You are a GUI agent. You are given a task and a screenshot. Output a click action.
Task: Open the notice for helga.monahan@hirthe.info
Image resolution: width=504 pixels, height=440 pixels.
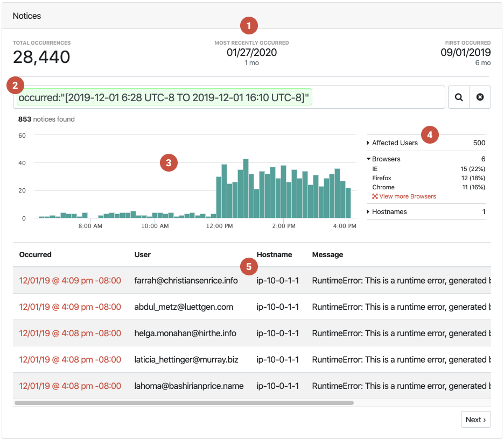70,333
